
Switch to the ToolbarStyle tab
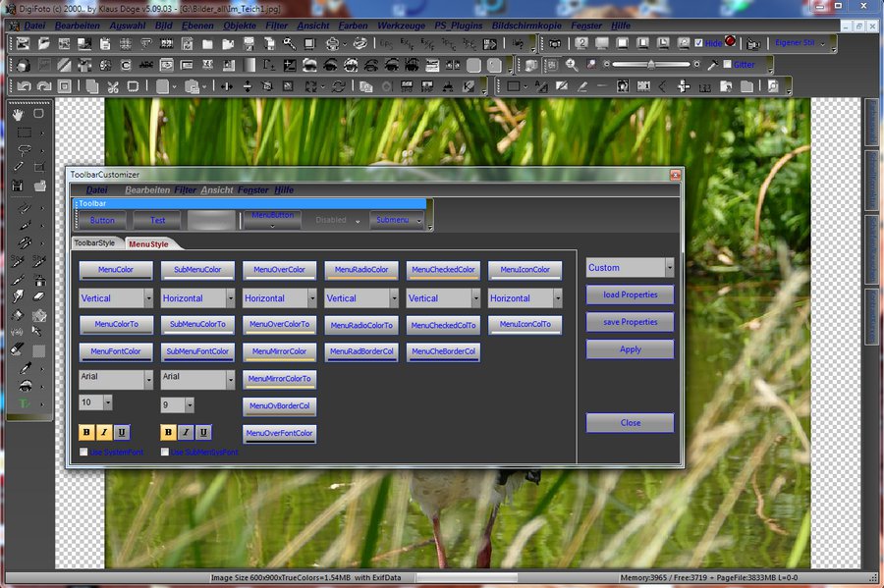point(95,242)
